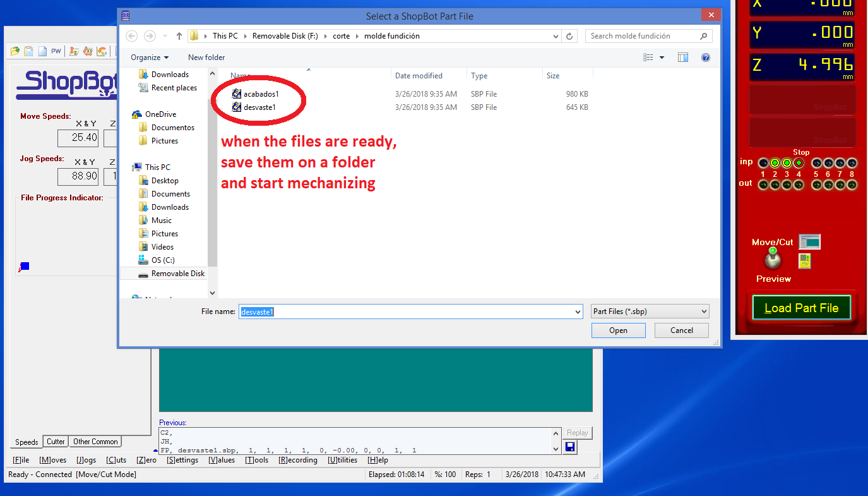Click the Open button in dialog
This screenshot has height=496, width=868.
point(618,330)
